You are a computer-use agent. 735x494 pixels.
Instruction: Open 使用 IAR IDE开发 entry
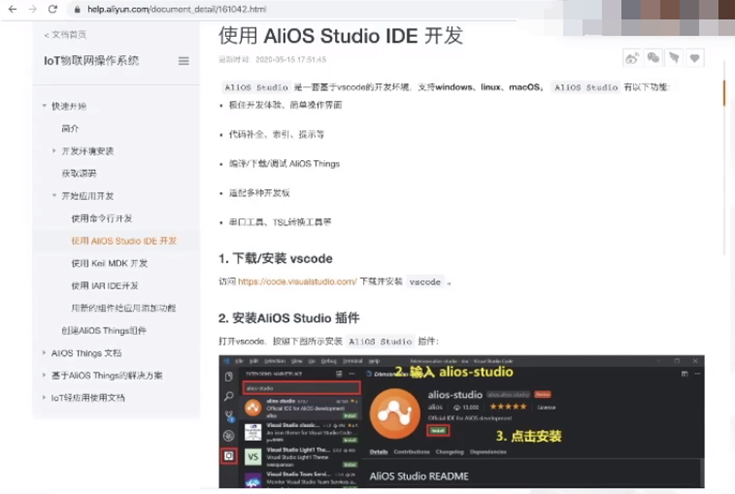[105, 286]
